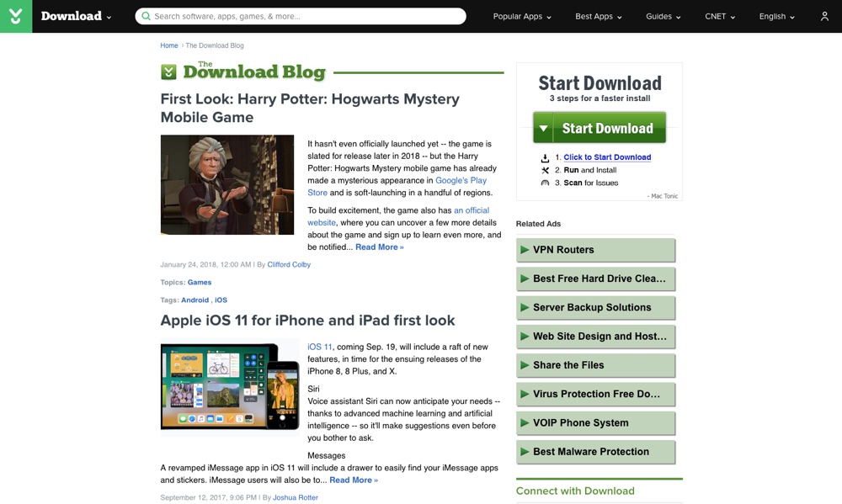Go to Home breadcrumb link
The width and height of the screenshot is (842, 504).
[169, 45]
